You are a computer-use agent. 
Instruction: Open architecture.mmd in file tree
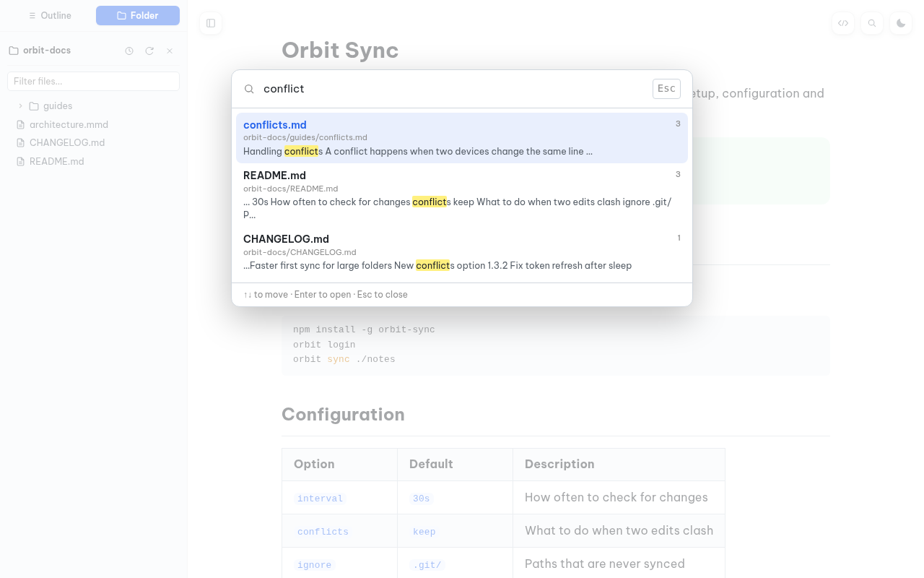pos(69,124)
